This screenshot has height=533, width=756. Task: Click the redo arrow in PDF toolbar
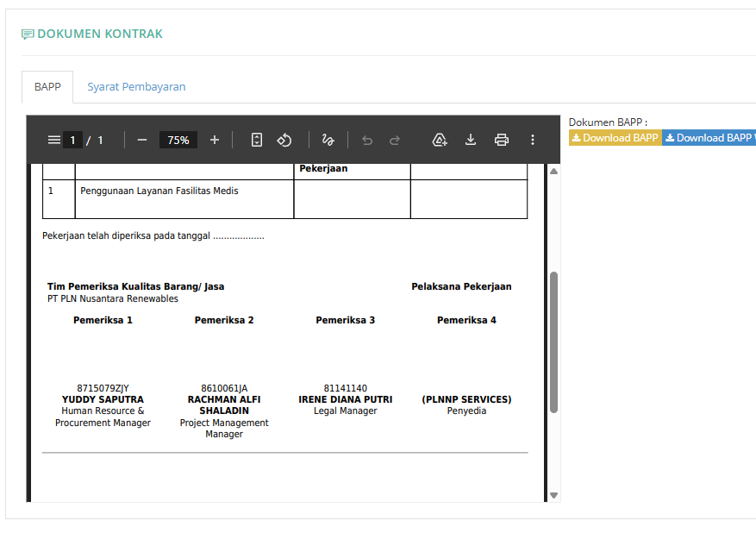tap(395, 140)
